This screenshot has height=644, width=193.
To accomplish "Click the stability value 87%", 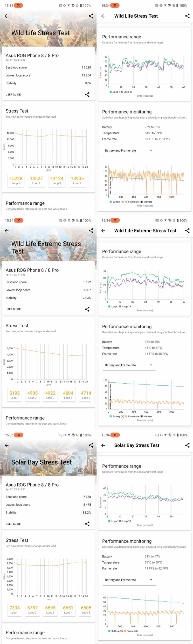I will (x=88, y=83).
